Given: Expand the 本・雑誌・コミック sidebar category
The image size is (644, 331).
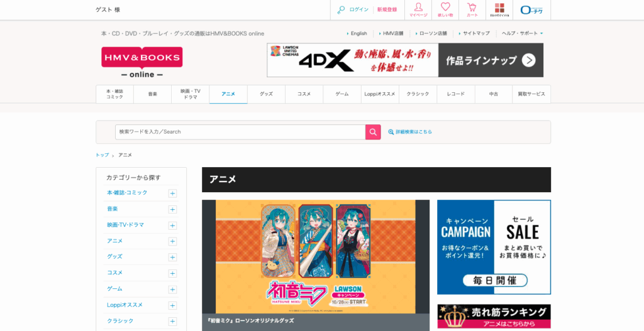Looking at the screenshot, I should coord(172,193).
